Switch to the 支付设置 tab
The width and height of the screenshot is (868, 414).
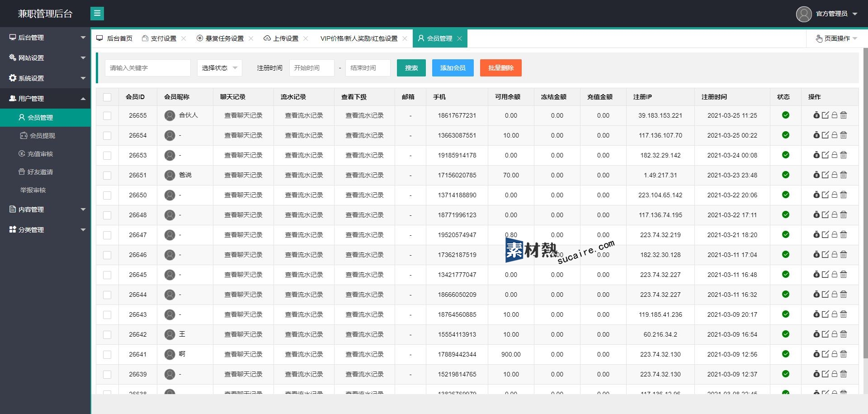click(159, 38)
